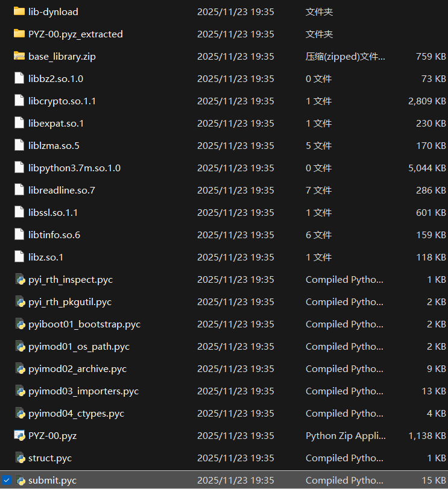Select the libz.so.1 file name
Image resolution: width=448 pixels, height=489 pixels.
coord(46,257)
